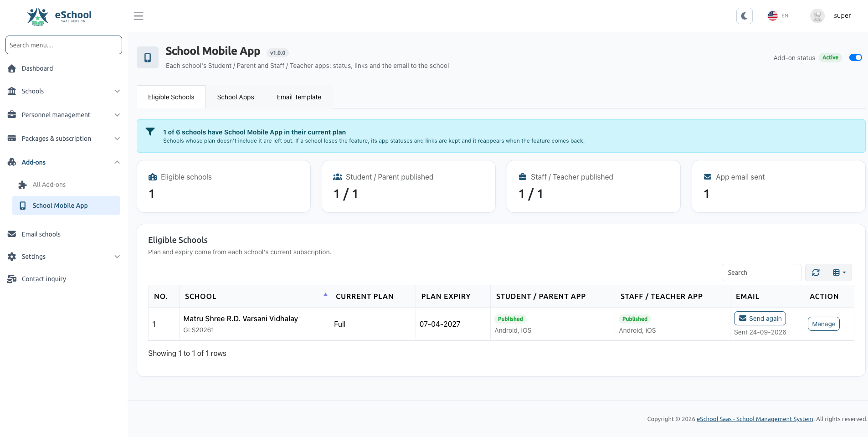Open the table columns dropdown

[839, 272]
